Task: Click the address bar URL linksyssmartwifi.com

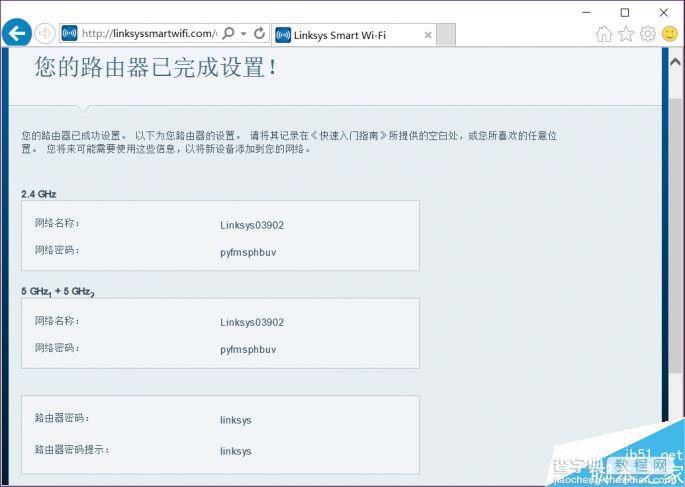Action: [149, 34]
